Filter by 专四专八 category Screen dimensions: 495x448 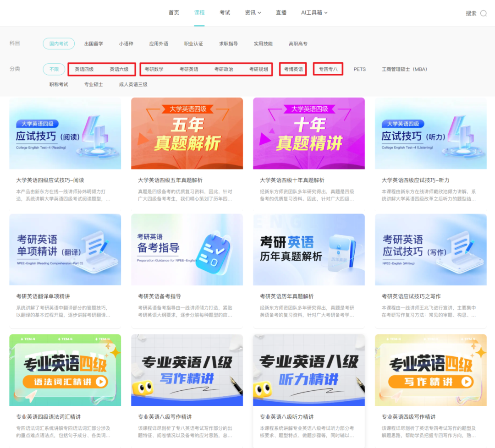(x=328, y=69)
